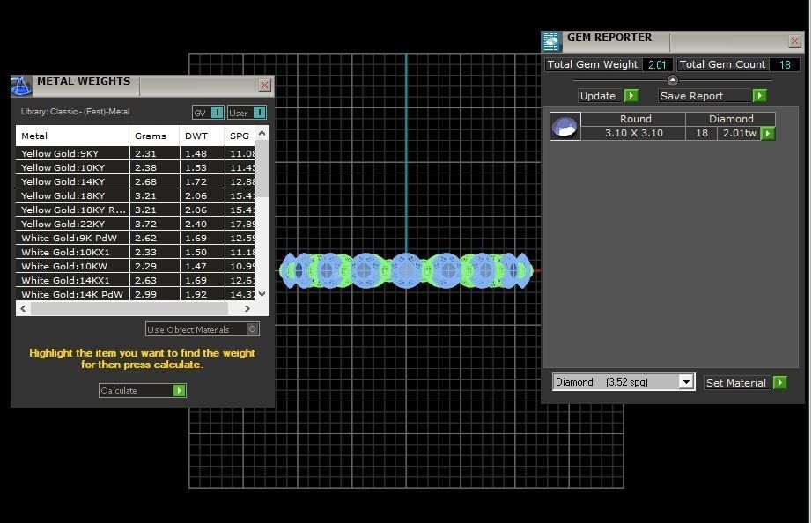Click the horizontal scrollbar thumb in metal table

[129, 309]
